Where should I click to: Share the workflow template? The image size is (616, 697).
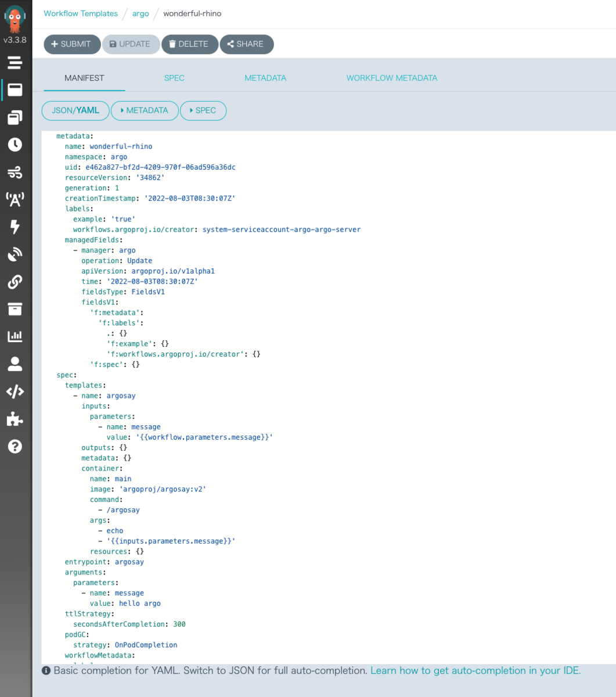pyautogui.click(x=247, y=44)
